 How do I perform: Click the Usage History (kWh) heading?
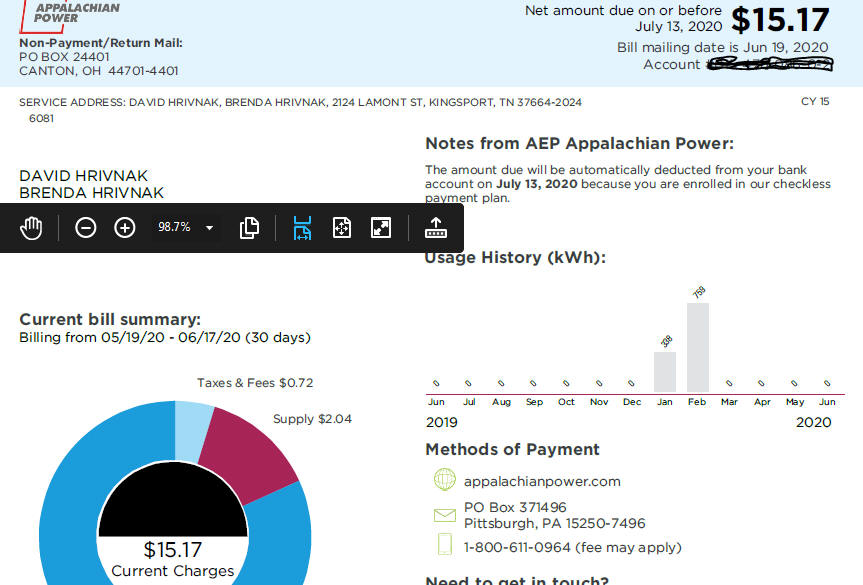click(515, 258)
